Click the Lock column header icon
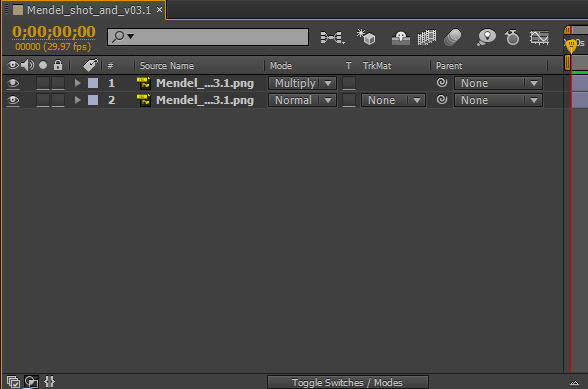Image resolution: width=588 pixels, height=389 pixels. coord(58,65)
